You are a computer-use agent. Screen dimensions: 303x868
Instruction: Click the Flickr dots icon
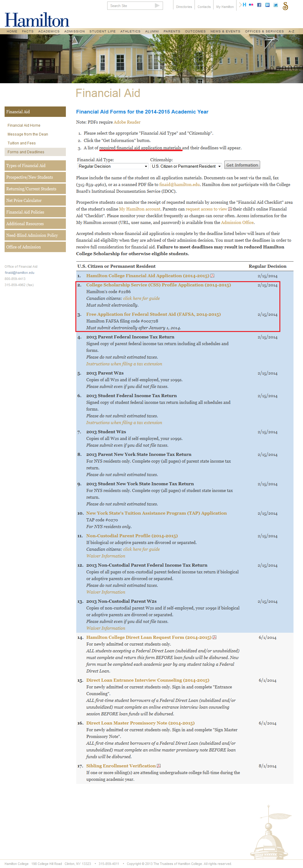pyautogui.click(x=251, y=5)
